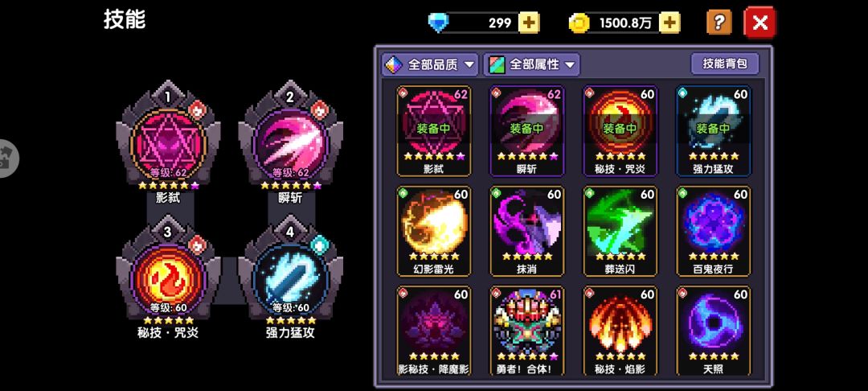This screenshot has height=391, width=868.
Task: Click the equipped 强力猛攻 card in grid
Action: 714,130
